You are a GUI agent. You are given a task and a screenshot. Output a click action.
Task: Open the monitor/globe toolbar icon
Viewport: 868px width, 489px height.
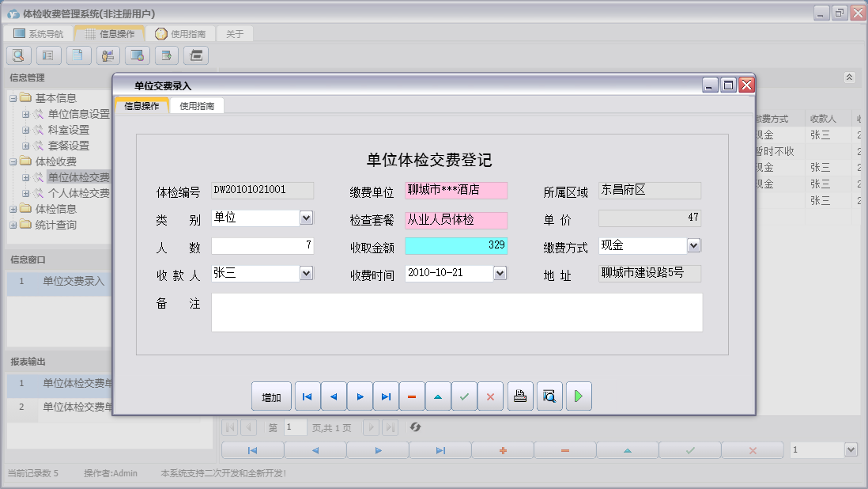(137, 55)
